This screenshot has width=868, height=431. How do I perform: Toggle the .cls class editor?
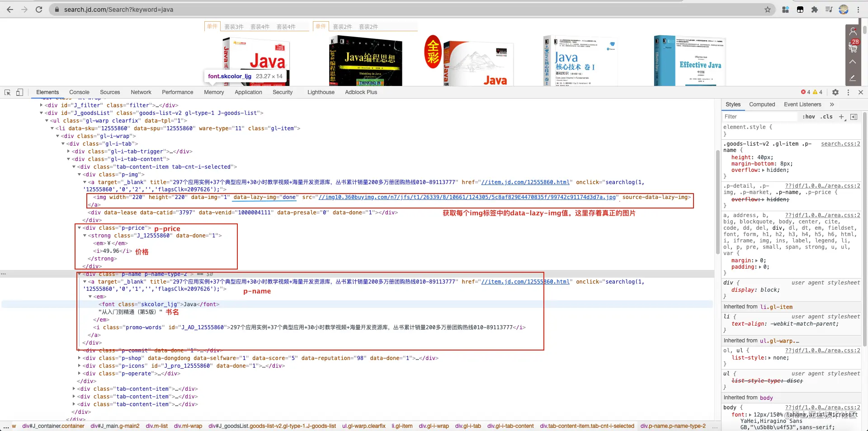tap(827, 117)
